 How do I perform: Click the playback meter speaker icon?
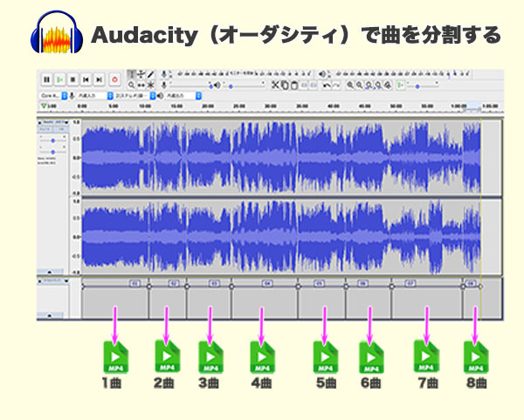(x=321, y=74)
